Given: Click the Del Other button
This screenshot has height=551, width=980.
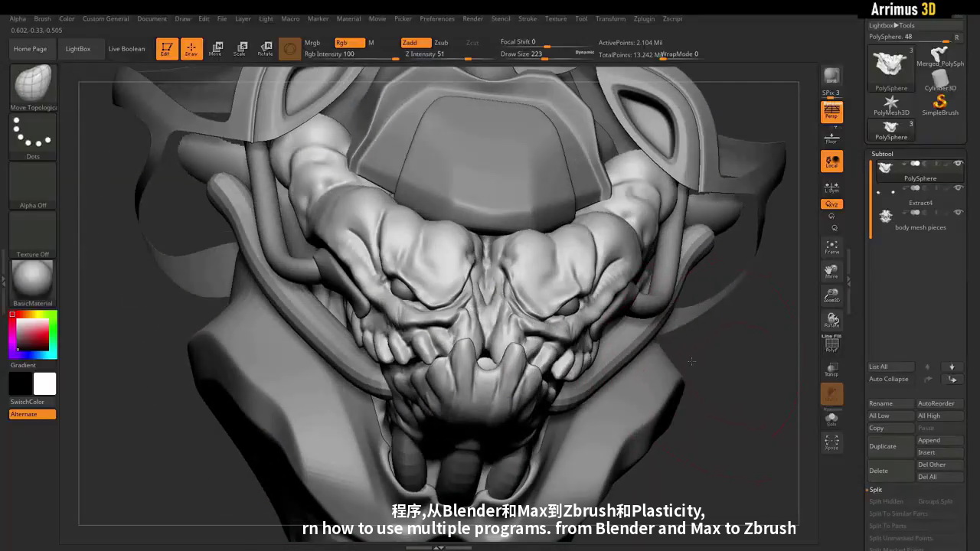Looking at the screenshot, I should click(940, 465).
